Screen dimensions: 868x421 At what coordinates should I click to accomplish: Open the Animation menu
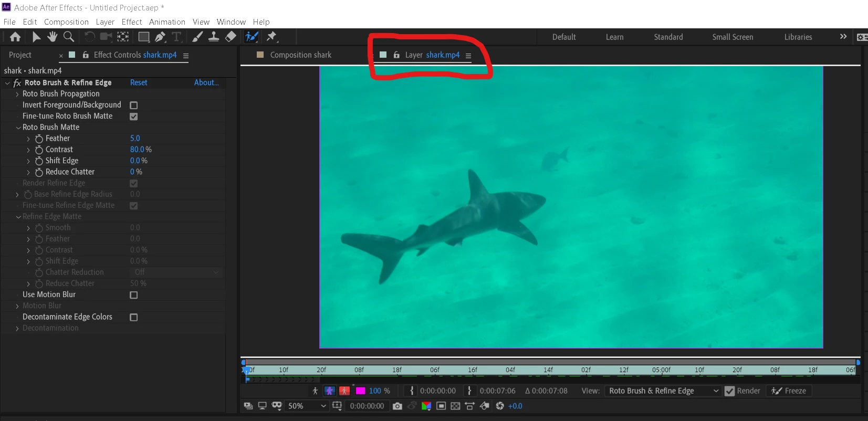pyautogui.click(x=167, y=22)
